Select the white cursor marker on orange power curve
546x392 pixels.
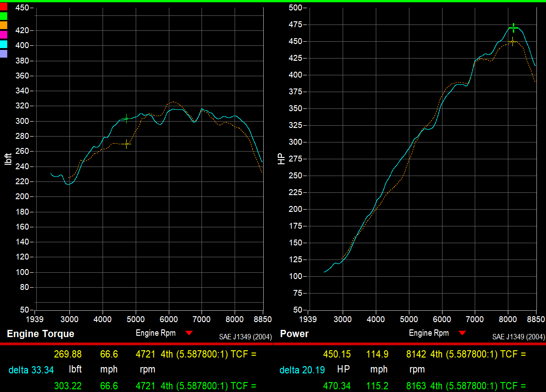click(512, 42)
